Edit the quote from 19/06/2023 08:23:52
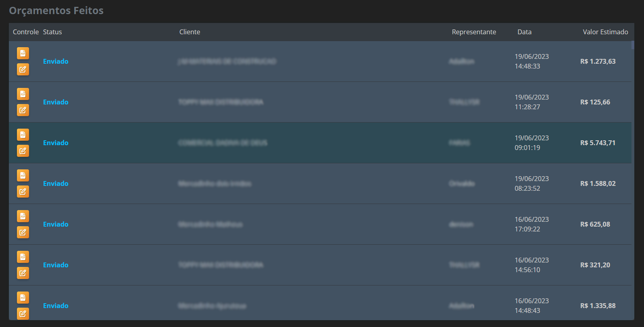 coord(23,192)
